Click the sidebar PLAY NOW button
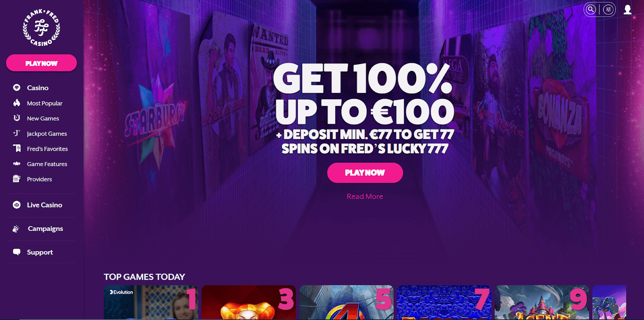The width and height of the screenshot is (644, 320). 41,63
